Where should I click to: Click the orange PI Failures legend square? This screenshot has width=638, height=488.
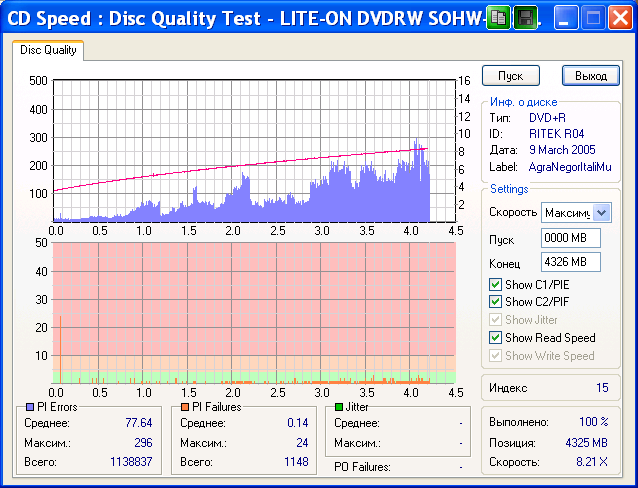[185, 407]
